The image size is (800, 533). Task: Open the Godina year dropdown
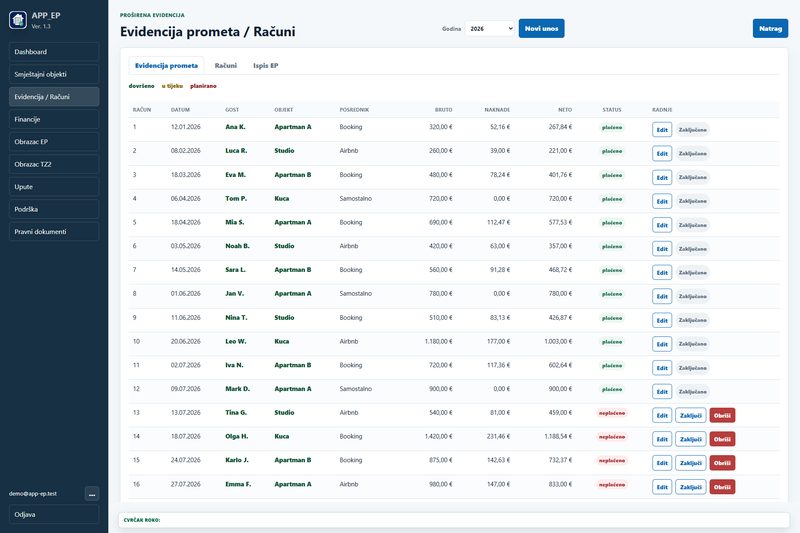point(490,29)
